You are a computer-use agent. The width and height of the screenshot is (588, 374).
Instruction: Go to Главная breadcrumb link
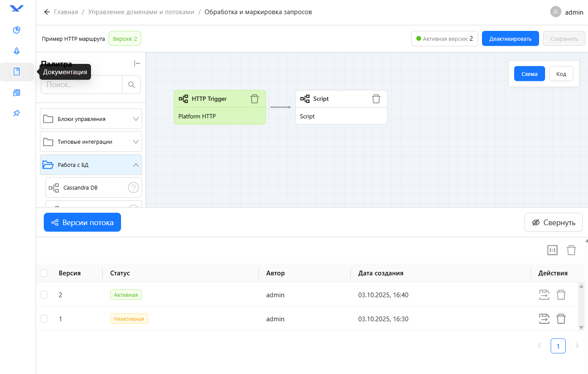click(x=66, y=12)
